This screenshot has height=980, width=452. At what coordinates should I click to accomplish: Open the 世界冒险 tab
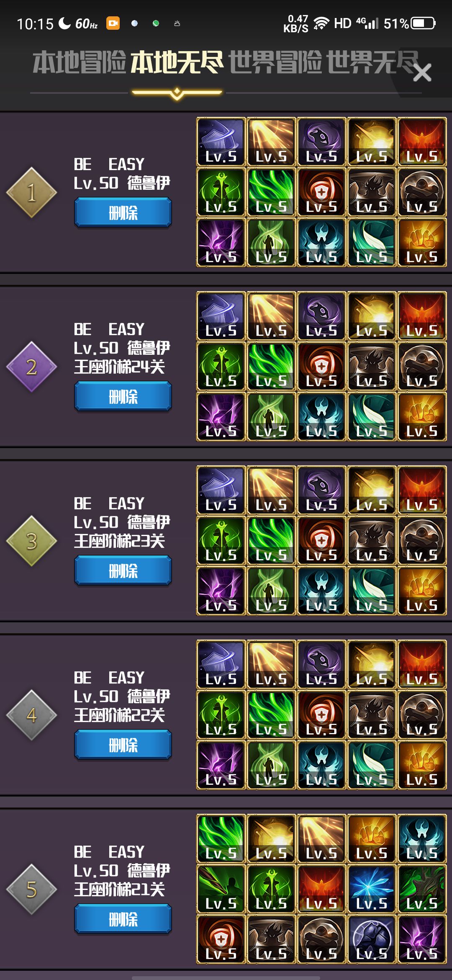coord(275,62)
